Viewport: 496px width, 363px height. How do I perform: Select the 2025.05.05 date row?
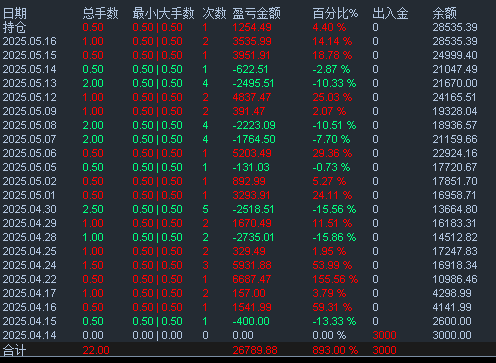coord(30,167)
